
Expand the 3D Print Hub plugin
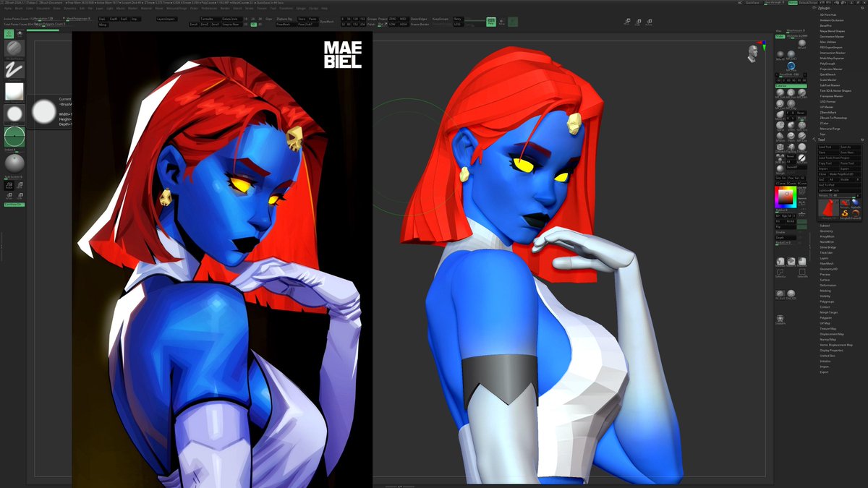tap(827, 14)
